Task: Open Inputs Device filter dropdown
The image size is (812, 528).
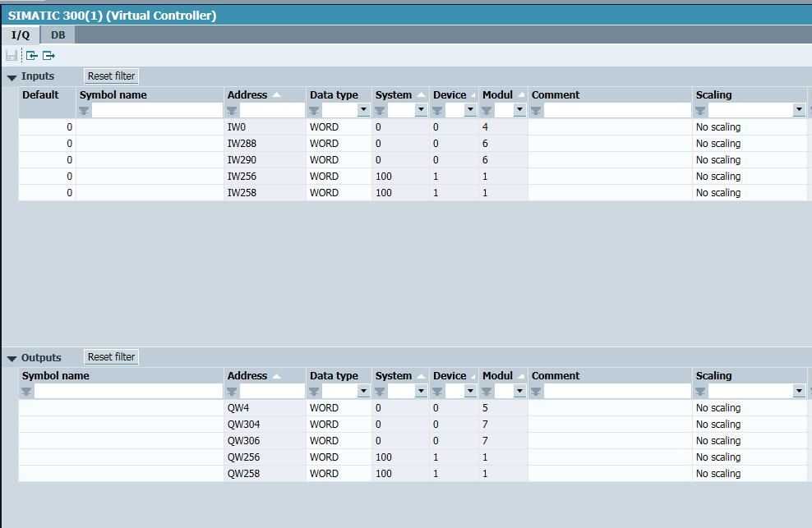Action: pyautogui.click(x=470, y=110)
